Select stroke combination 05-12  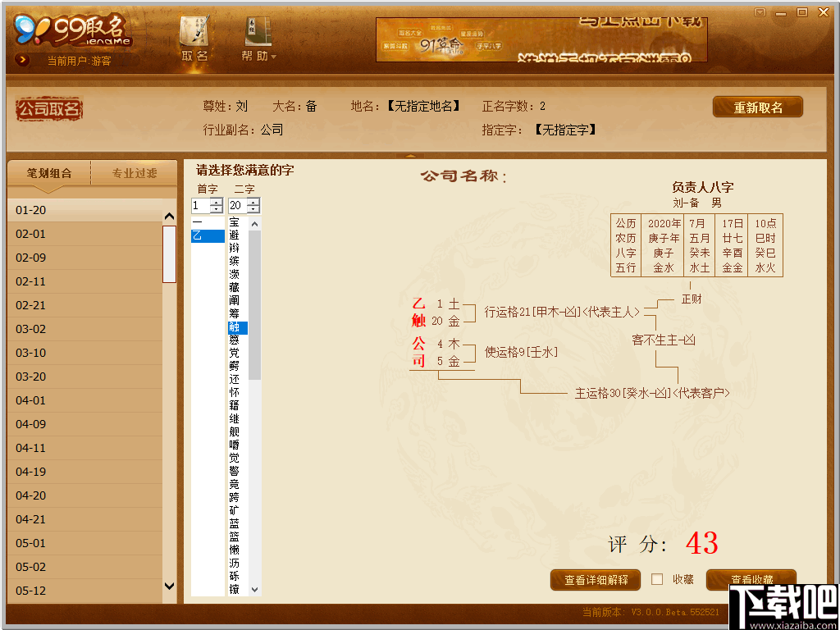click(84, 591)
